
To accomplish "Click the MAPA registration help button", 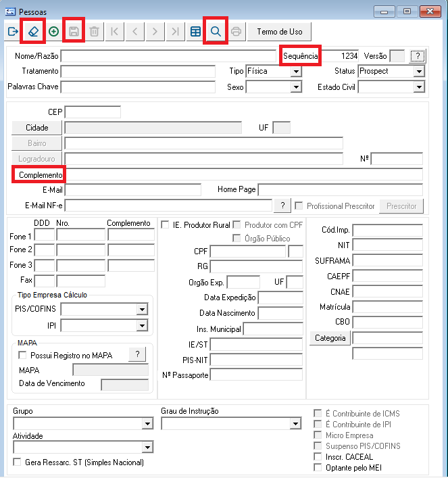I will click(137, 354).
